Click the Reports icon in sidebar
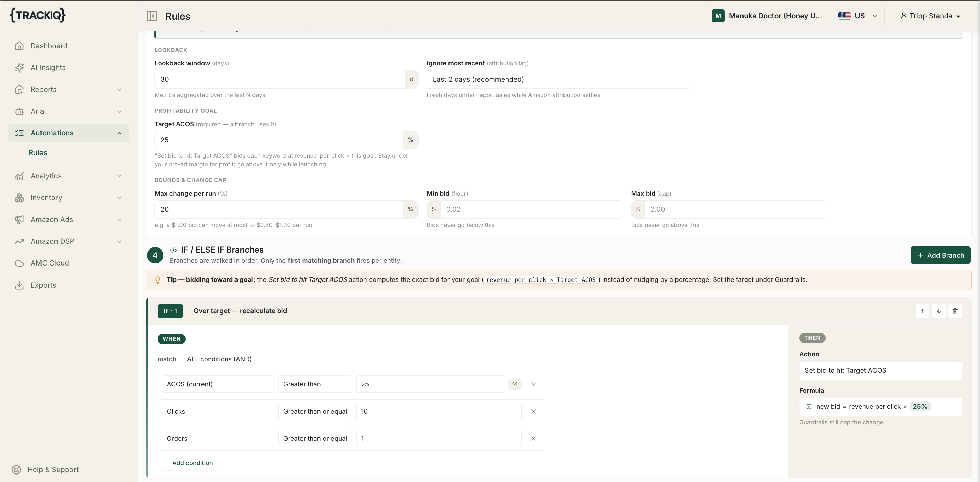This screenshot has height=482, width=980. click(x=19, y=90)
